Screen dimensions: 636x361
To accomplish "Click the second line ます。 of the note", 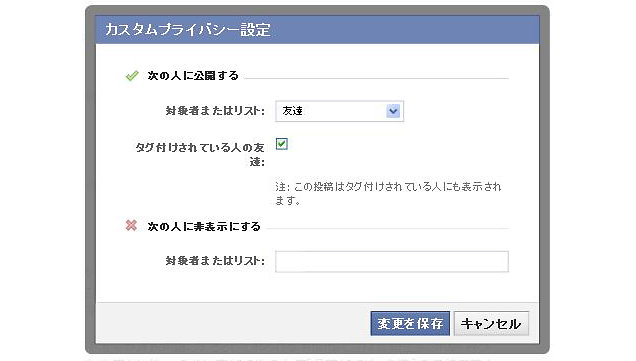I will point(288,200).
